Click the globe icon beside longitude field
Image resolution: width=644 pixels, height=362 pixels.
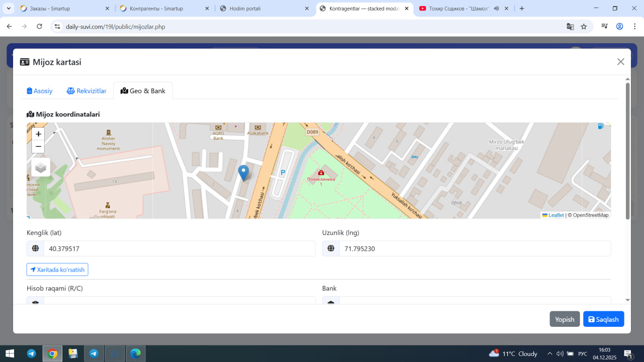331,248
